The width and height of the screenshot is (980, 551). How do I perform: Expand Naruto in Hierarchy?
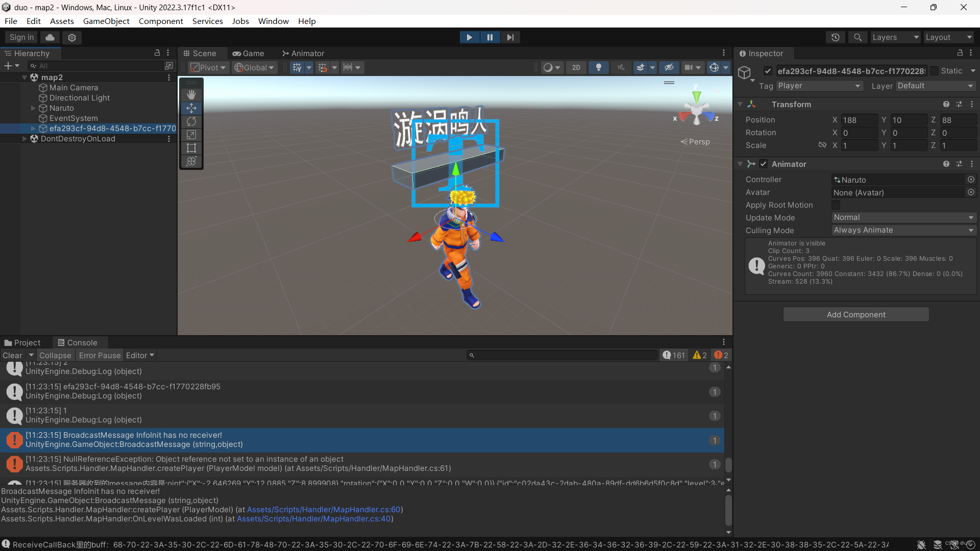[x=33, y=108]
